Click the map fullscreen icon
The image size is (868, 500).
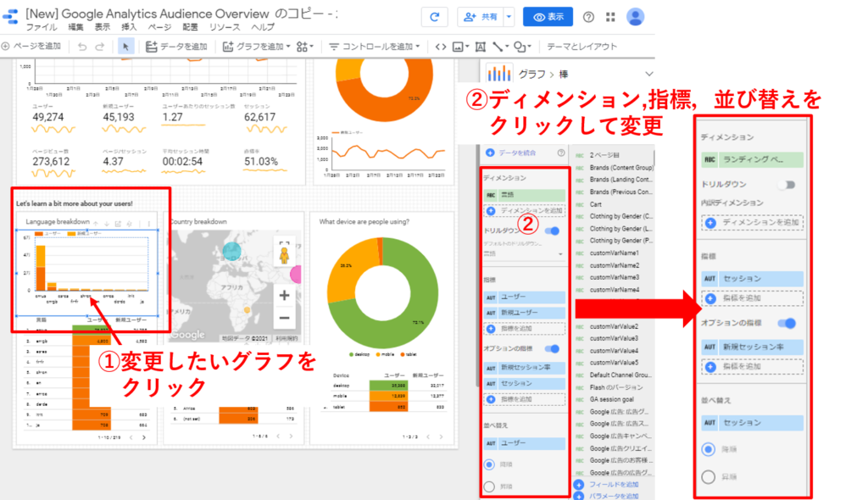click(x=285, y=243)
